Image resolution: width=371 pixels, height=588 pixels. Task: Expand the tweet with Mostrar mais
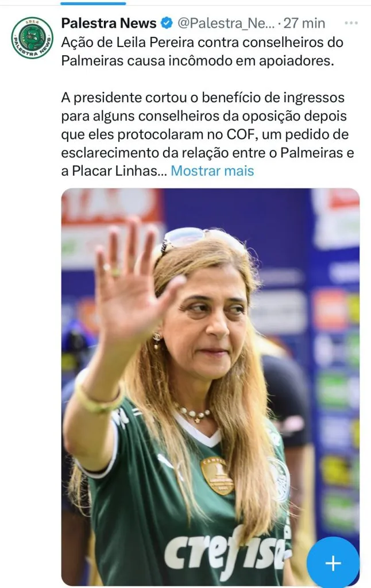coord(212,171)
